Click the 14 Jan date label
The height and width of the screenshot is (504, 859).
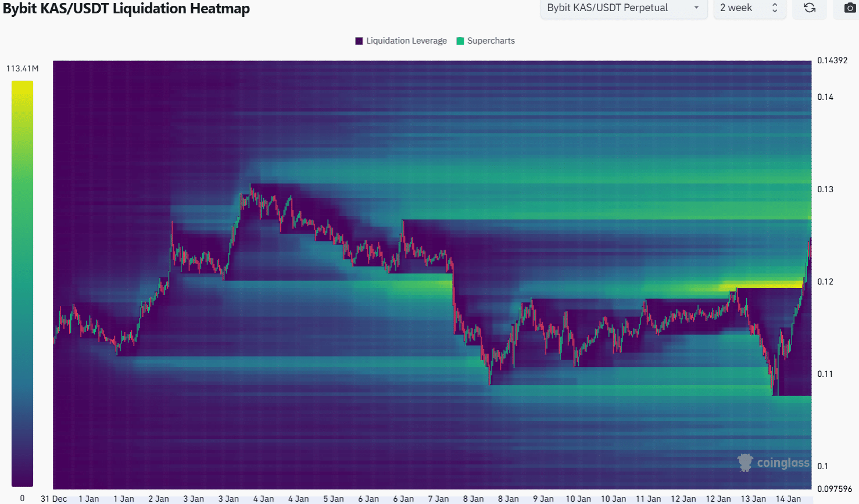tap(788, 499)
